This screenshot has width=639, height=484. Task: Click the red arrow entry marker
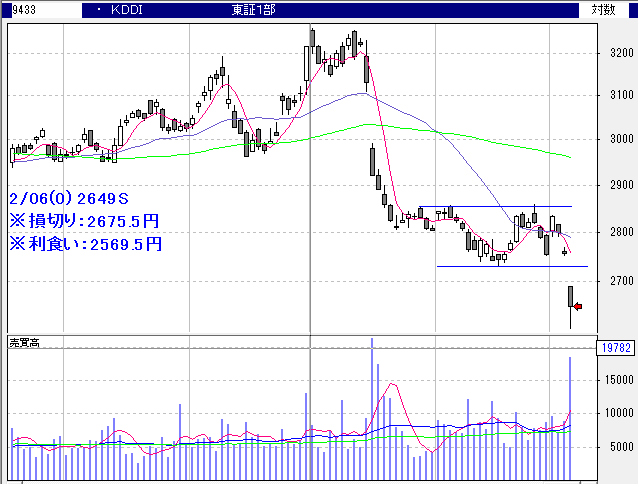click(577, 304)
